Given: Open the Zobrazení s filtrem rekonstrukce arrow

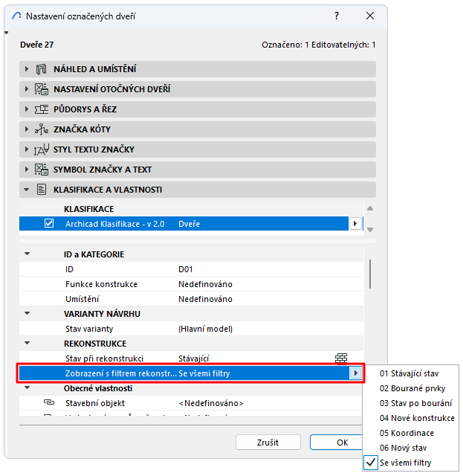Looking at the screenshot, I should point(355,373).
